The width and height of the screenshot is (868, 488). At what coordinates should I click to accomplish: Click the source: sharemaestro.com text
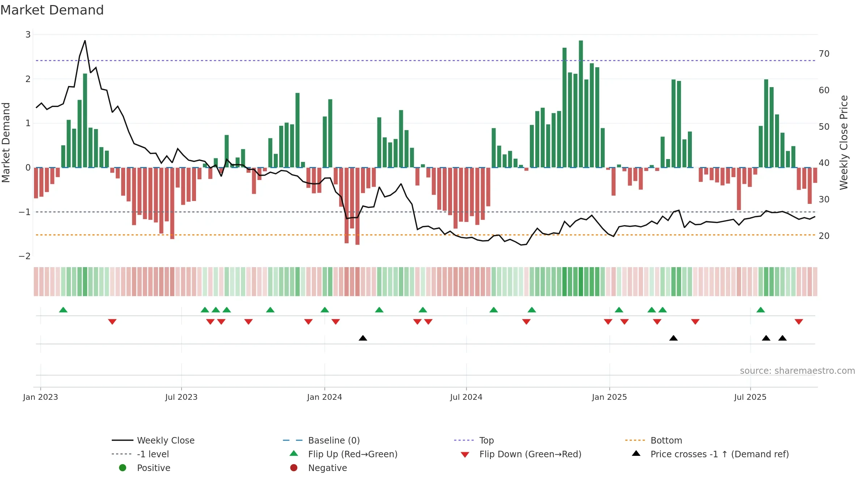(x=797, y=371)
